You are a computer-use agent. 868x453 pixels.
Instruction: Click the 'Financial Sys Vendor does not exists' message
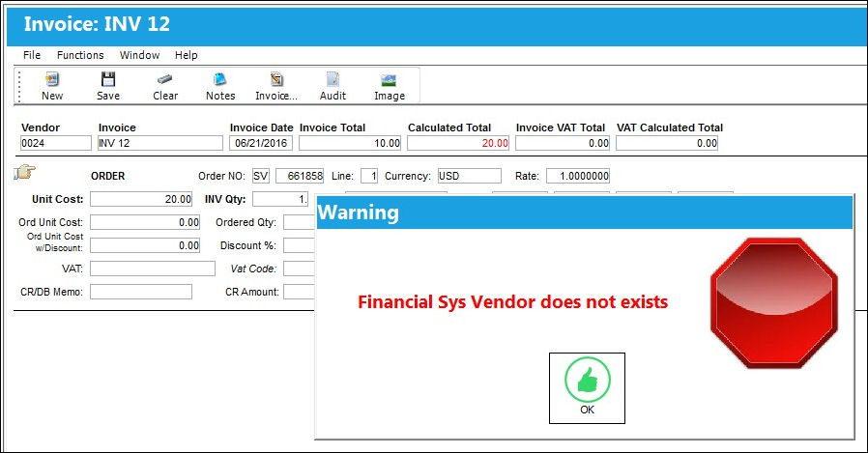pyautogui.click(x=512, y=302)
